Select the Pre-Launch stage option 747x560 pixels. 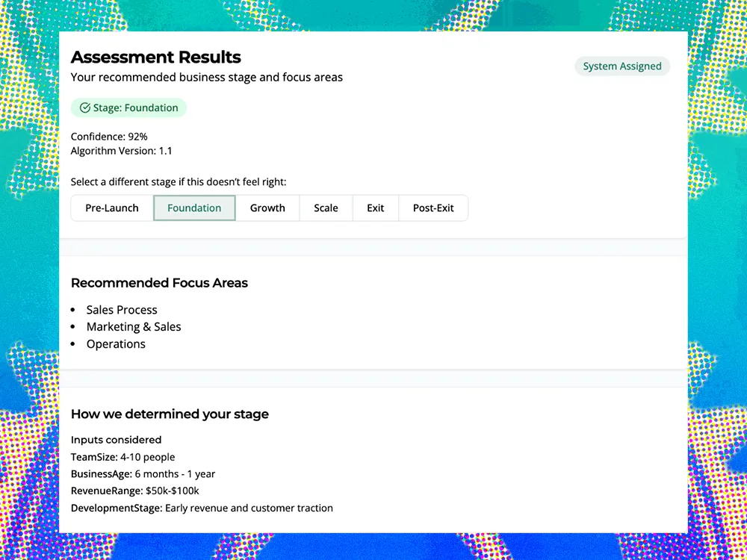point(111,208)
